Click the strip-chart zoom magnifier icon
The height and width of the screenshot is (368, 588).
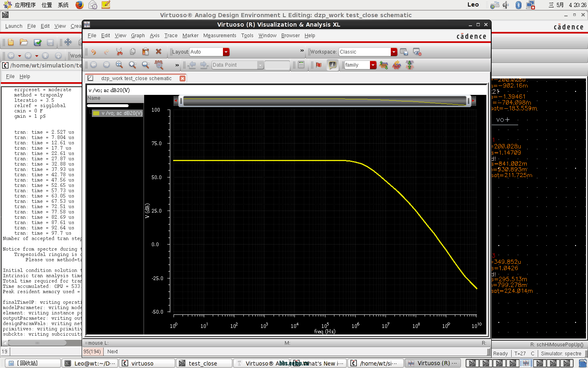tap(159, 65)
